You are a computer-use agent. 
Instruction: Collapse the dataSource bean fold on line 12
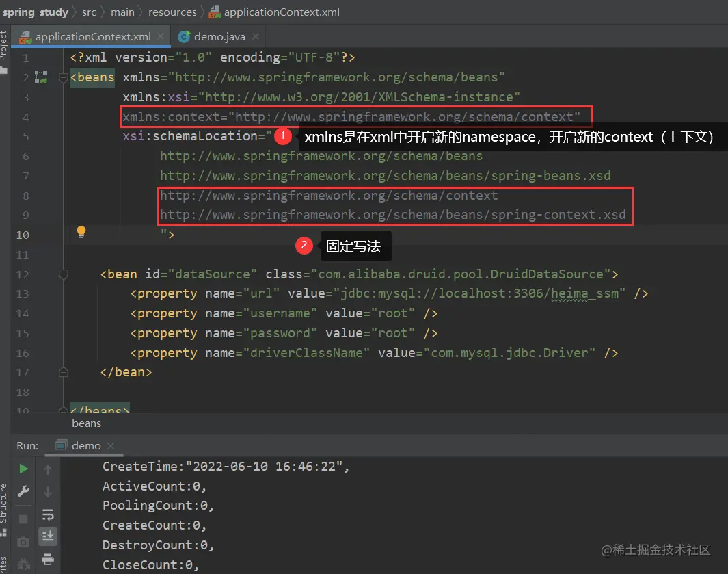64,274
